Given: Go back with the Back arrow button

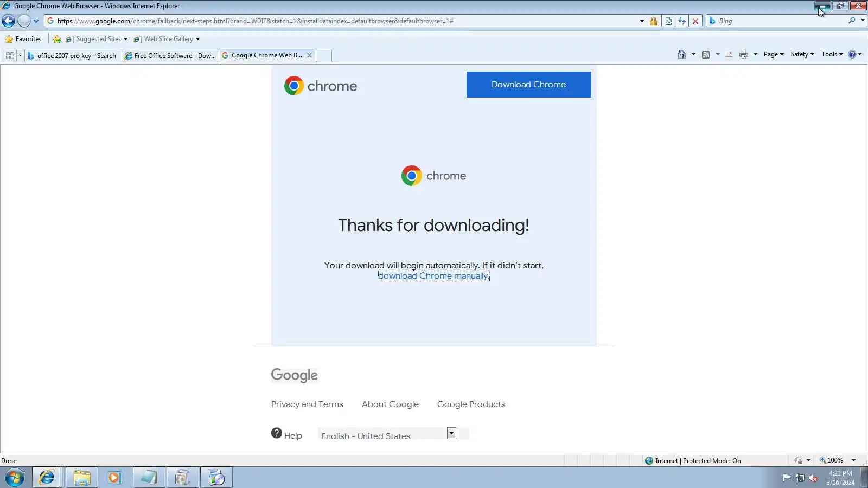Looking at the screenshot, I should [x=8, y=21].
